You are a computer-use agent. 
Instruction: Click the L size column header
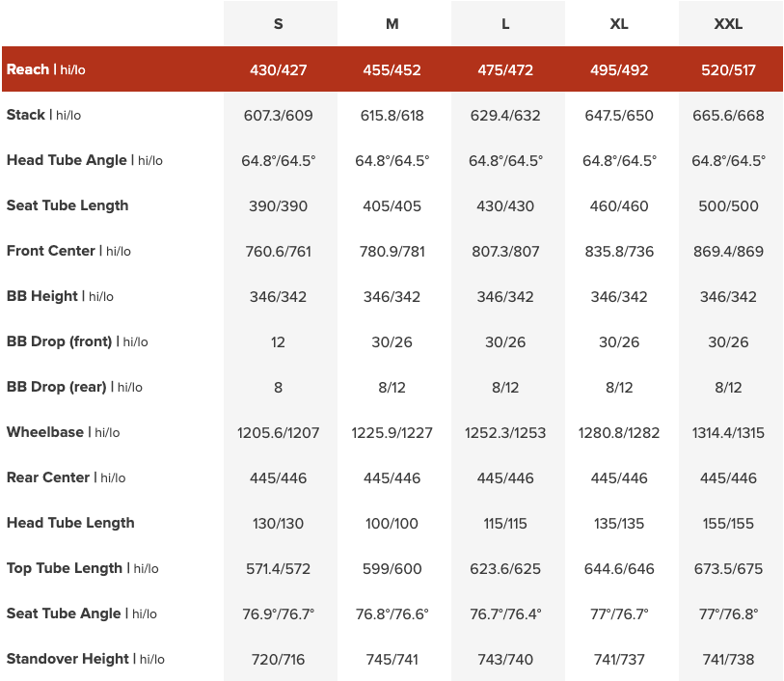(505, 24)
